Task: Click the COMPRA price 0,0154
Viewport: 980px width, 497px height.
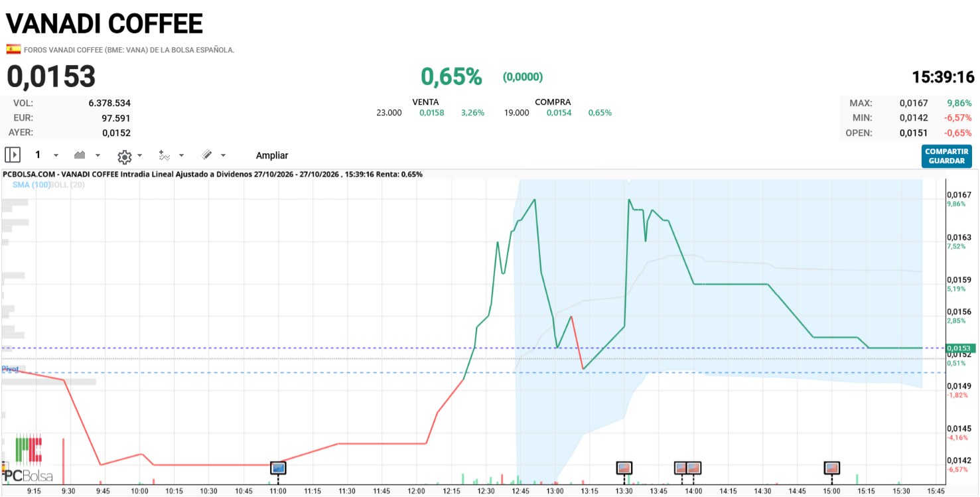Action: tap(559, 113)
